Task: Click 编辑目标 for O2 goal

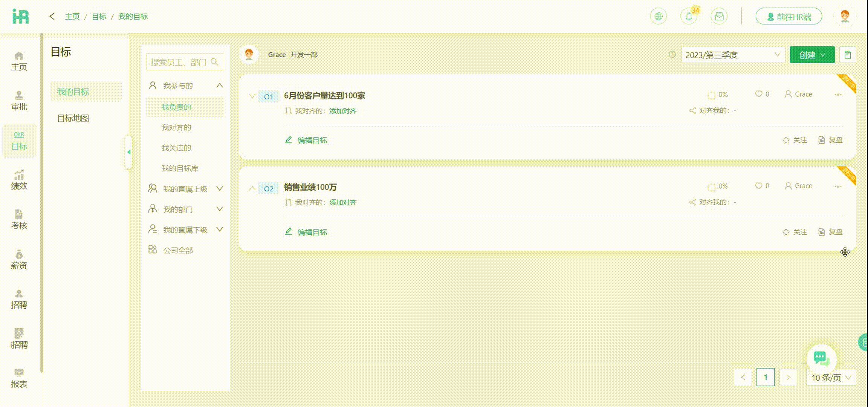Action: (306, 232)
